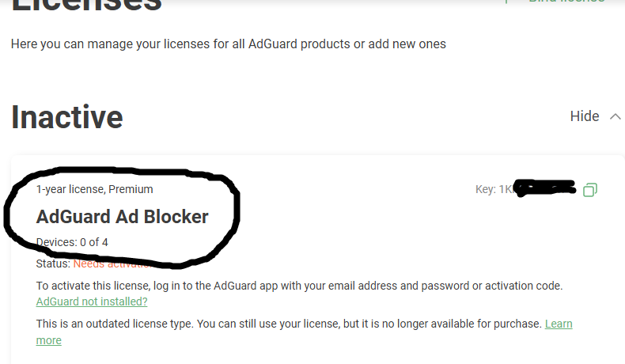Click the manage licenses description text
This screenshot has width=625, height=364.
229,44
